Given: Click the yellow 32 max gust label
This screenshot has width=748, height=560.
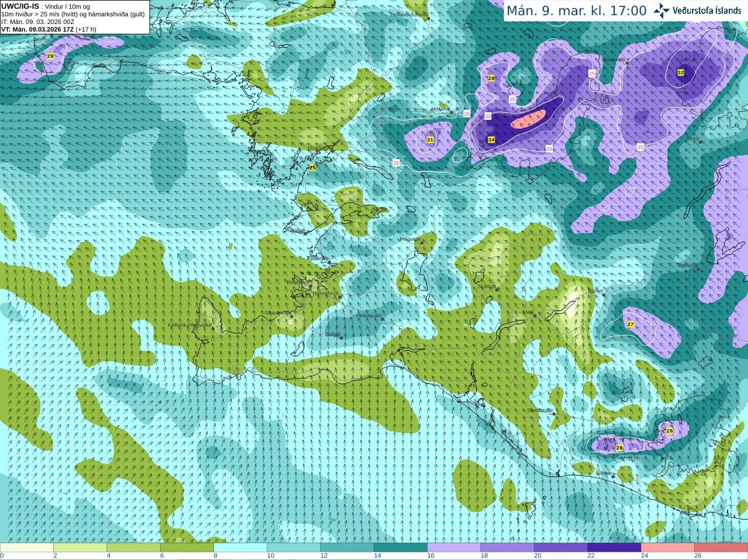Looking at the screenshot, I should pyautogui.click(x=681, y=72).
